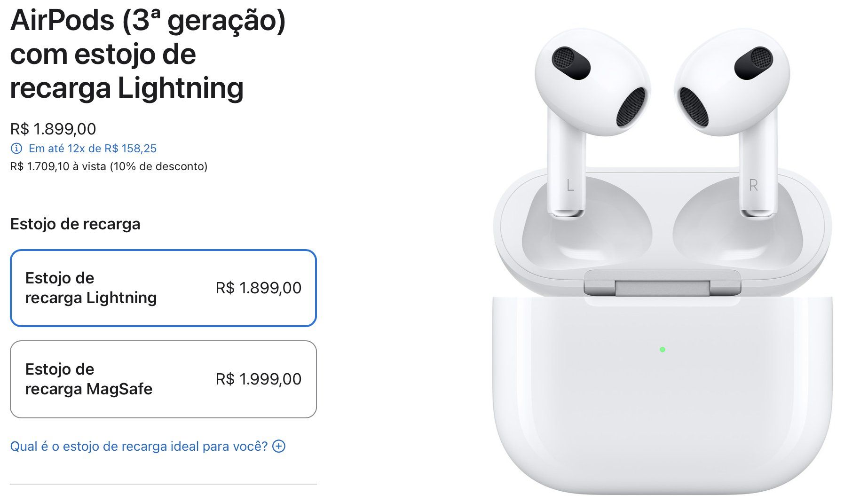Click the main R$ 1.899,00 price below title
Viewport: 868px width, 502px height.
53,129
